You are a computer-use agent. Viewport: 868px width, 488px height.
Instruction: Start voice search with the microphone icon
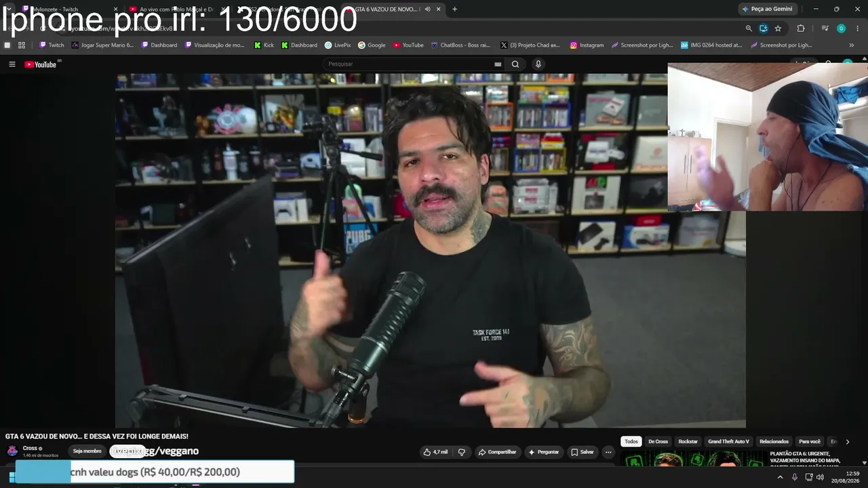[538, 64]
